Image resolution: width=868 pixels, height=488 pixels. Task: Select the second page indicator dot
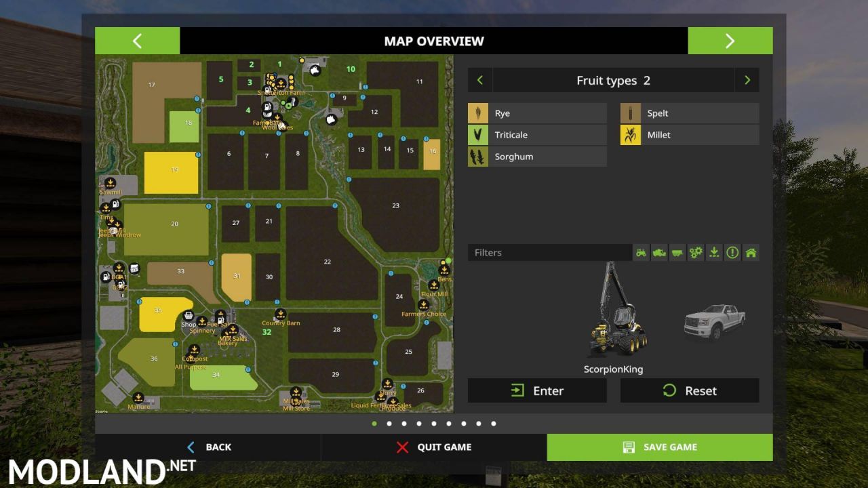coord(389,424)
